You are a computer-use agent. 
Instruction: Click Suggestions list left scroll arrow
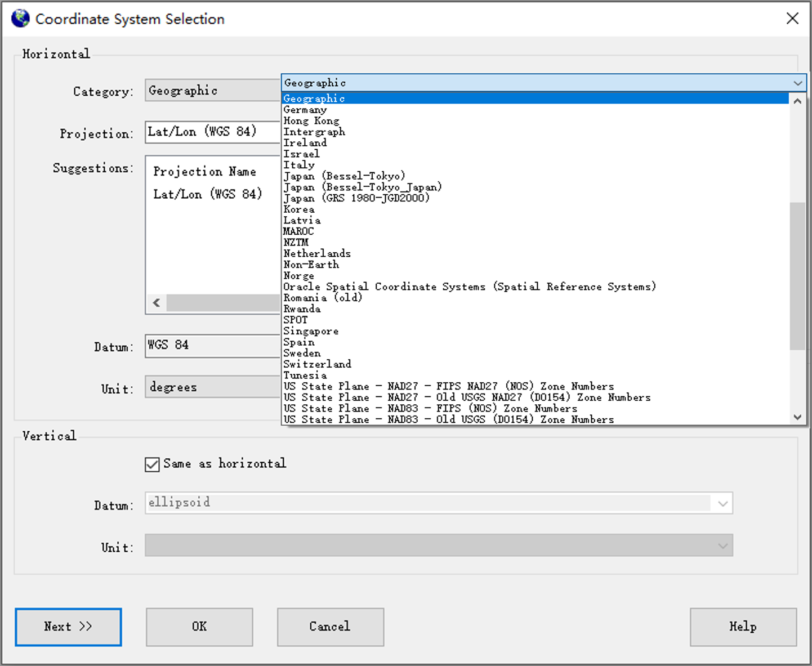click(x=157, y=303)
